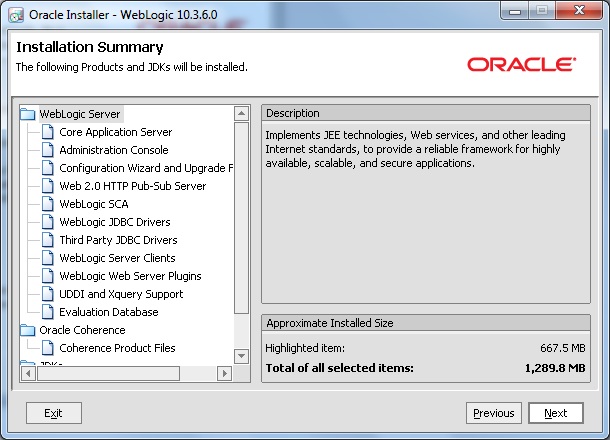Select WebLogic Web Server Plugins item
Viewport: 610px width, 440px height.
130,276
